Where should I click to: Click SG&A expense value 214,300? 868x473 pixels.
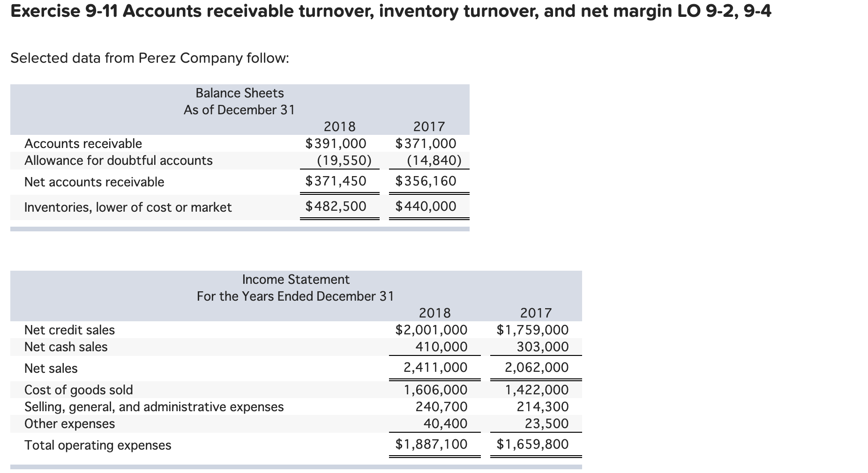pos(543,406)
